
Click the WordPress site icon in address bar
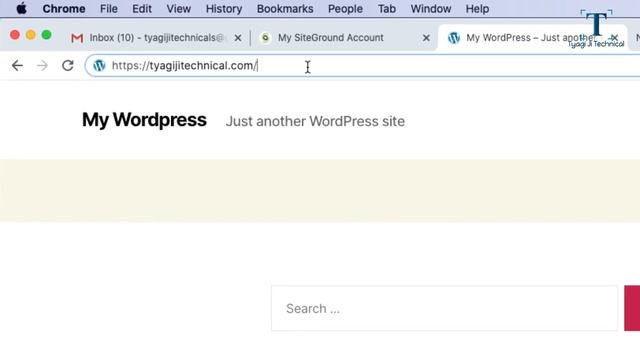99,65
